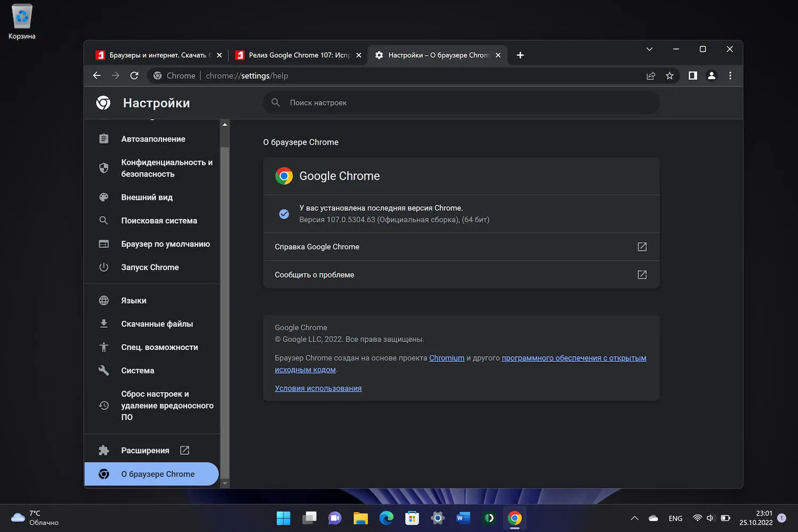The width and height of the screenshot is (798, 532).
Task: Open 'Система' settings section
Action: (x=152, y=371)
